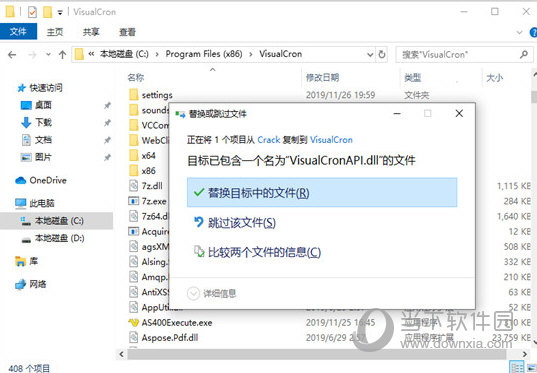Select the x86 folder icon
Viewport: 537px width, 373px height.
tap(134, 171)
